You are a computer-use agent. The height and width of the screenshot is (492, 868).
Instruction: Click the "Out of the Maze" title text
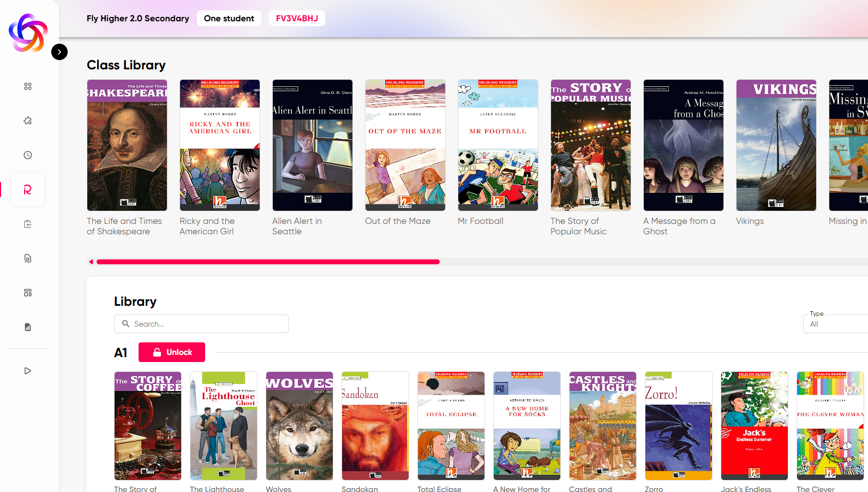click(x=398, y=221)
